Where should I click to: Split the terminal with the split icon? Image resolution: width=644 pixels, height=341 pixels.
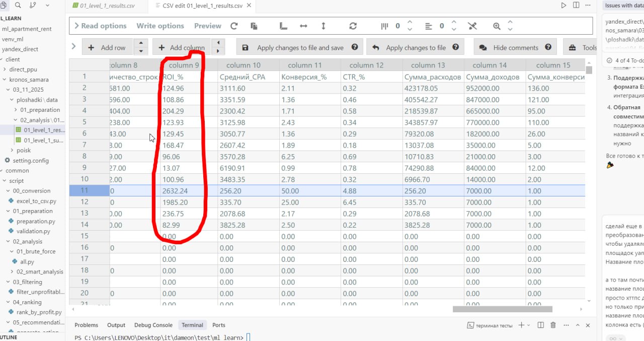tap(541, 325)
